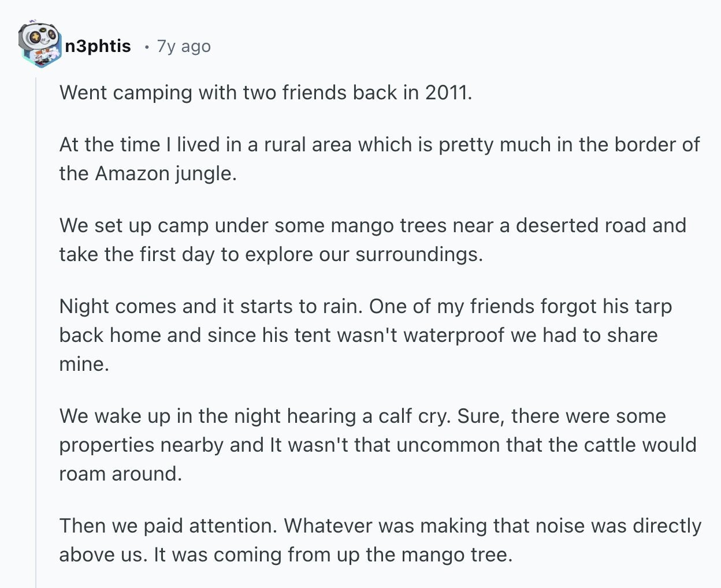Image resolution: width=721 pixels, height=588 pixels.
Task: Click the line beginning "At the time I lived"
Action: tap(380, 144)
